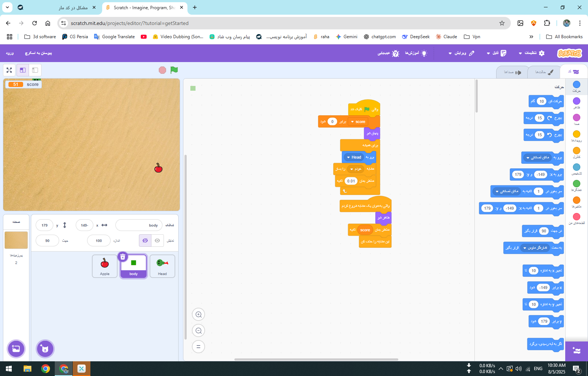The height and width of the screenshot is (376, 588).
Task: Show the sprite with the eye icon
Action: [157, 241]
